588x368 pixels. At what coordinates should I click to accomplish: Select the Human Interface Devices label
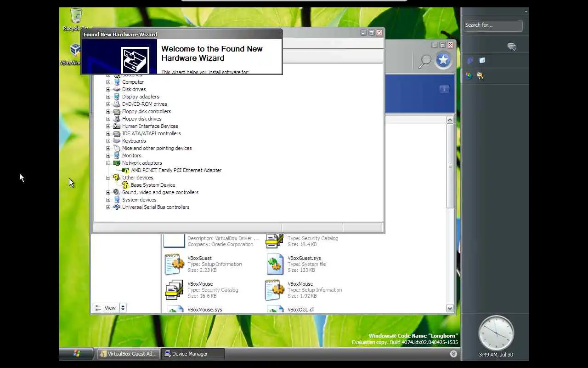[x=150, y=126]
